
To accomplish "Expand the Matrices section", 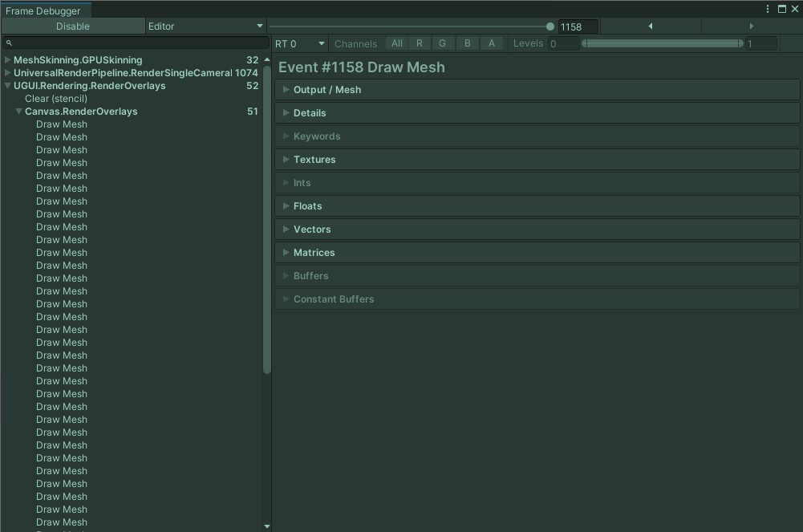I will click(x=537, y=253).
